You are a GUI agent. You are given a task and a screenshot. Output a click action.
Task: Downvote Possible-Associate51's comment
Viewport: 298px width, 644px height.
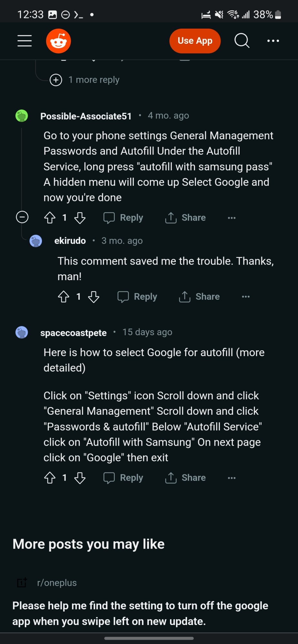[x=80, y=218]
